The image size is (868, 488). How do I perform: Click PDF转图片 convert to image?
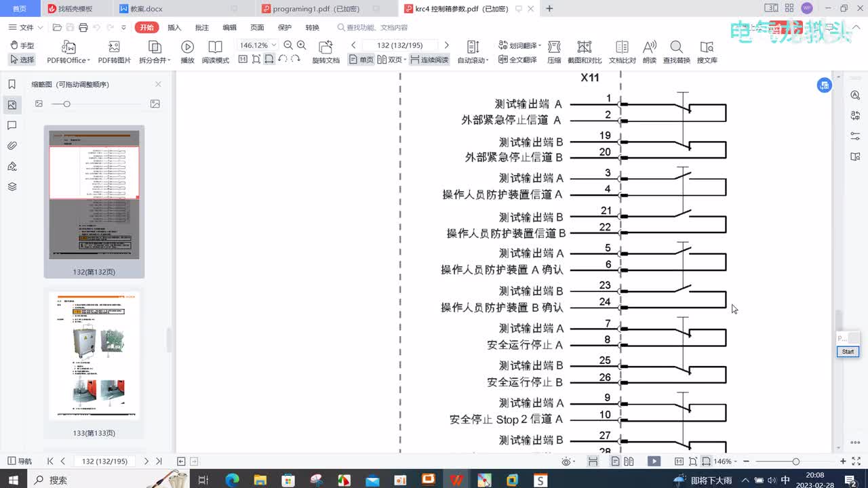(x=114, y=52)
